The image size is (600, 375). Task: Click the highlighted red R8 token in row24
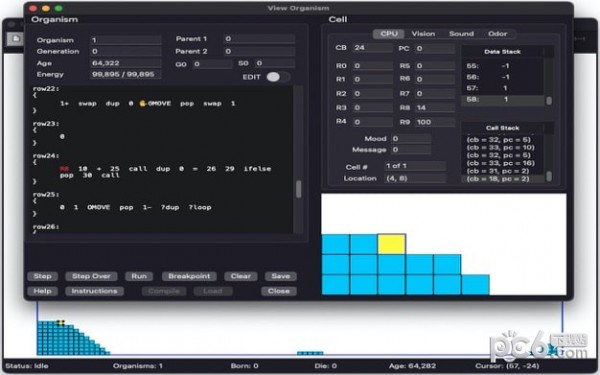tap(64, 168)
